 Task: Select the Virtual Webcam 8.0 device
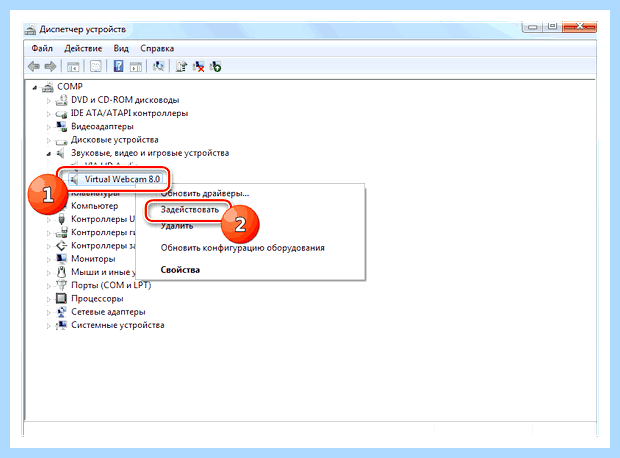pos(122,179)
